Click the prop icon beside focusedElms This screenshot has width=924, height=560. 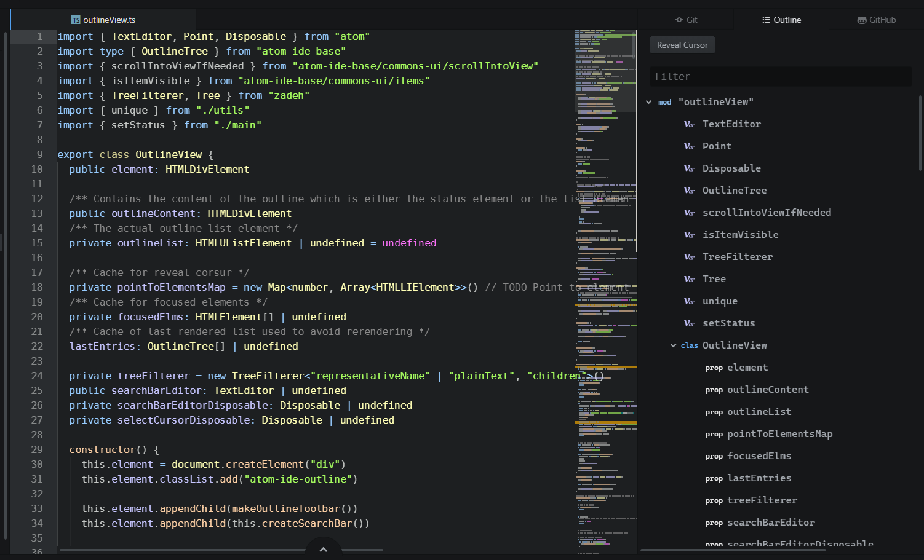click(x=714, y=456)
